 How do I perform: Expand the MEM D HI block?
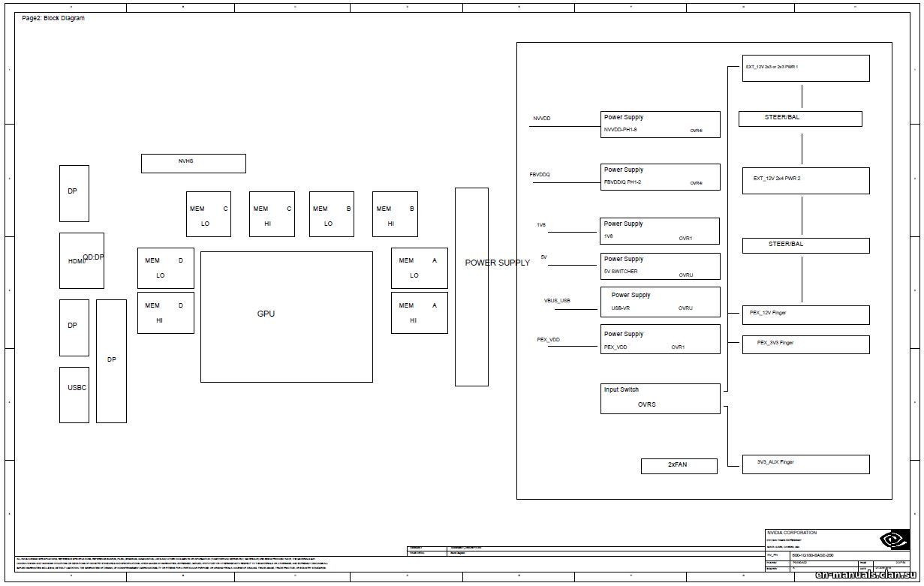point(164,313)
